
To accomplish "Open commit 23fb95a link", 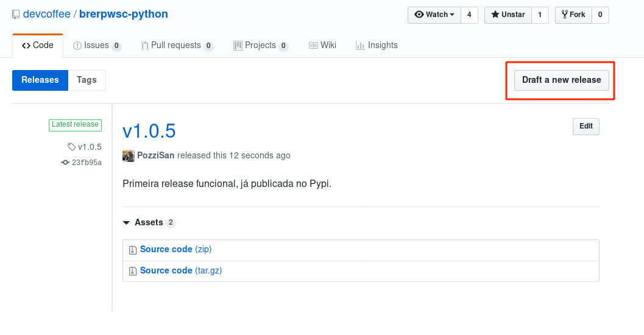I will pyautogui.click(x=87, y=163).
